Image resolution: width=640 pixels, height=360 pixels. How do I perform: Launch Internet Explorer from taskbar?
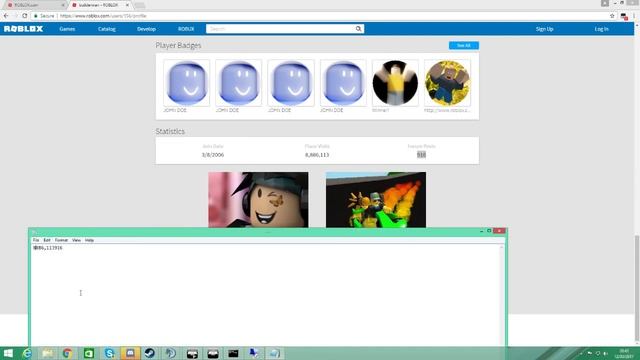(27, 353)
